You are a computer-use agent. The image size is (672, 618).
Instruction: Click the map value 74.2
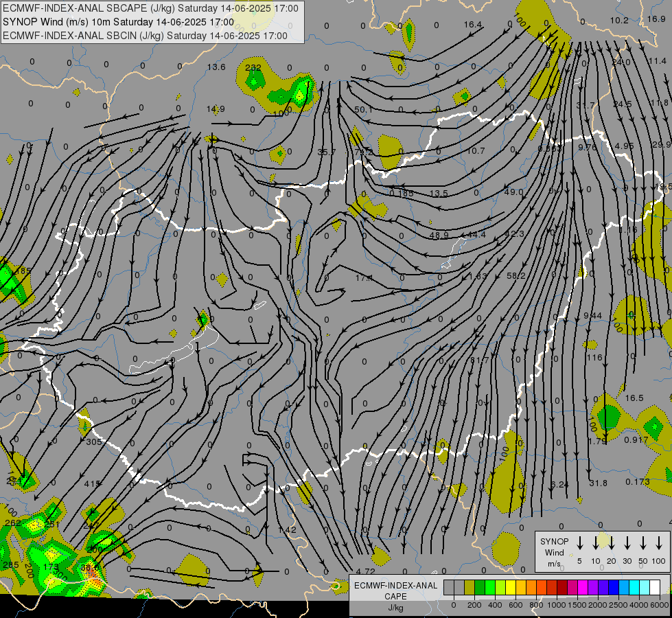tap(363, 152)
